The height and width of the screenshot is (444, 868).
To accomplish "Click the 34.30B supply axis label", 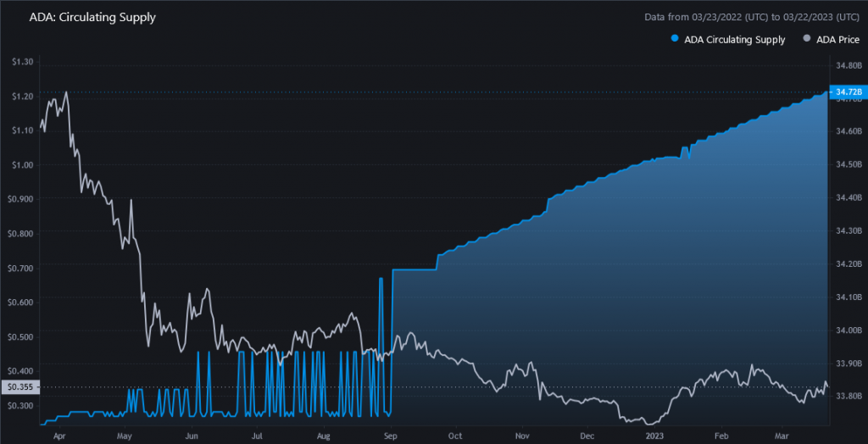I will click(848, 230).
